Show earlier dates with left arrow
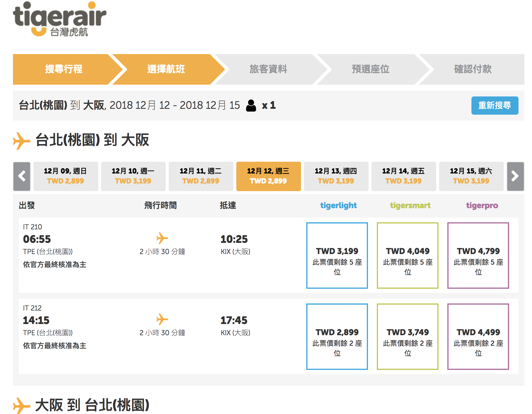Screen dimensions: 532x414 (22, 176)
